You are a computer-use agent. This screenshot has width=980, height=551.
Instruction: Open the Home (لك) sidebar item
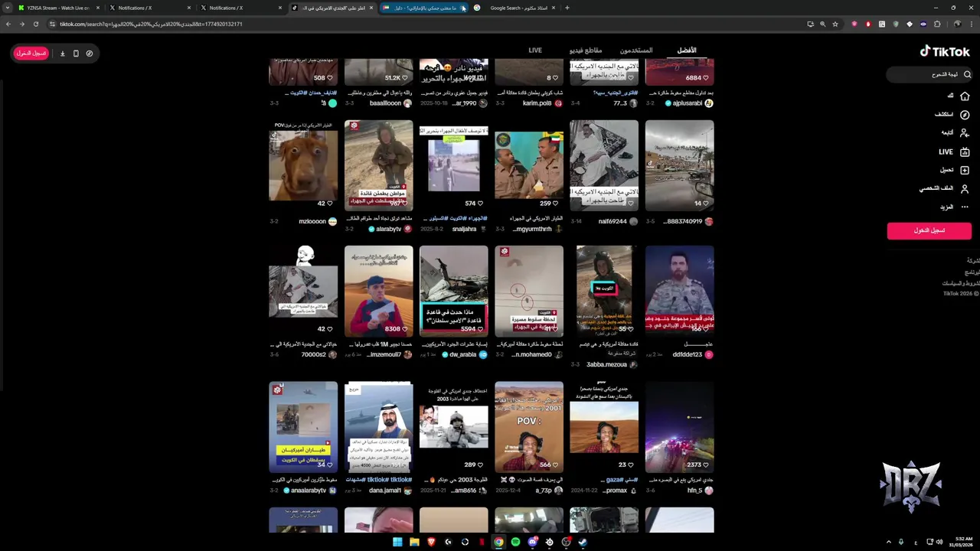coord(965,96)
